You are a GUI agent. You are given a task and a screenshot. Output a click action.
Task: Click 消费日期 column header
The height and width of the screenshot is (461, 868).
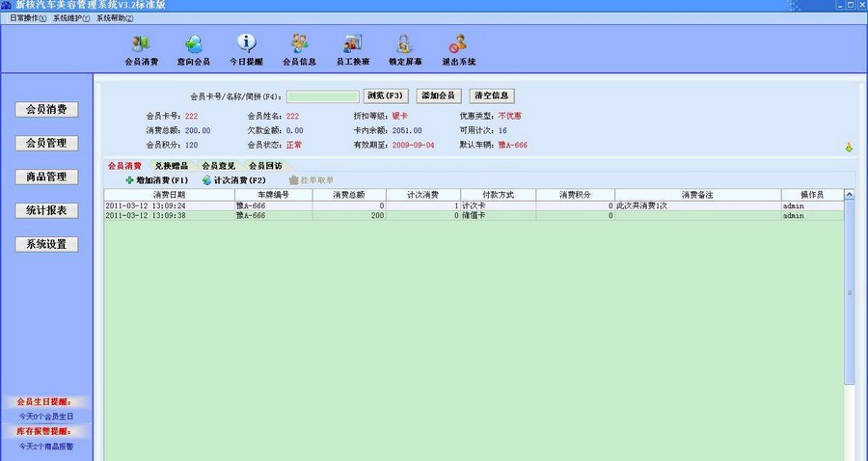170,195
